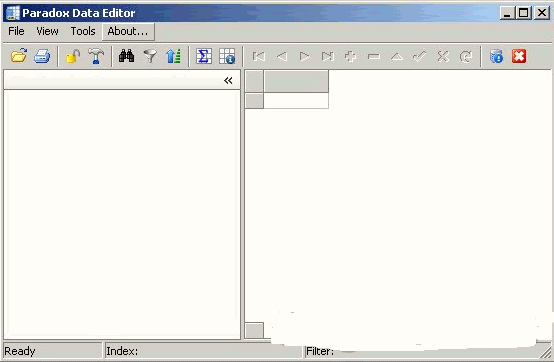Refresh data with the circular arrow icon
Viewport: 554px width, 362px height.
(x=466, y=56)
